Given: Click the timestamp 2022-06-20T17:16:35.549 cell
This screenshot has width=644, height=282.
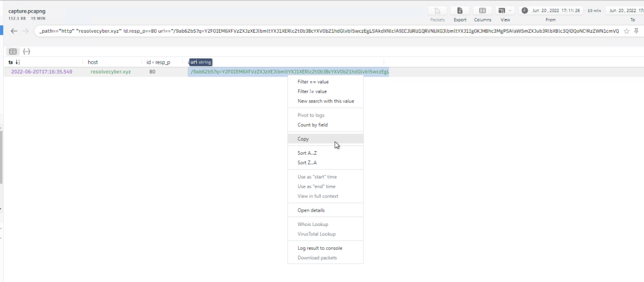Looking at the screenshot, I should (42, 72).
